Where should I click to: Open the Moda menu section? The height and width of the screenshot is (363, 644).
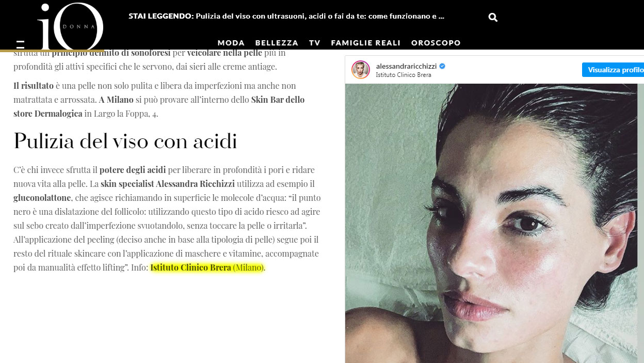[x=231, y=43]
